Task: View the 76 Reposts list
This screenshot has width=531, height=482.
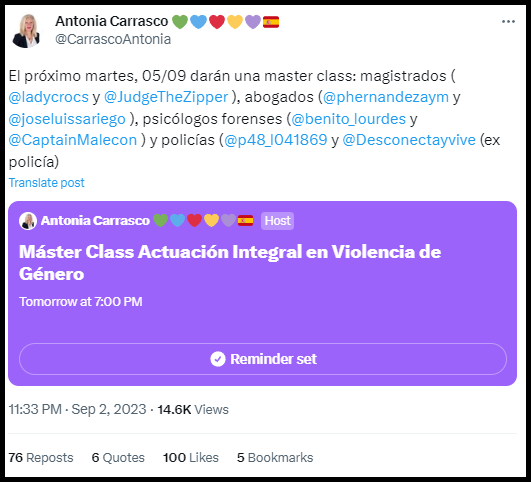Action: pos(41,458)
